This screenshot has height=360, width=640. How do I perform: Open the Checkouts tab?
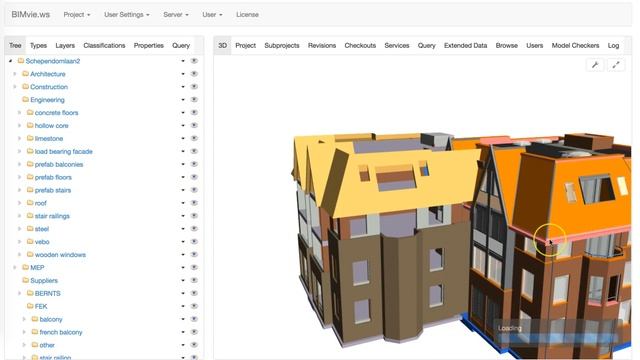(360, 45)
